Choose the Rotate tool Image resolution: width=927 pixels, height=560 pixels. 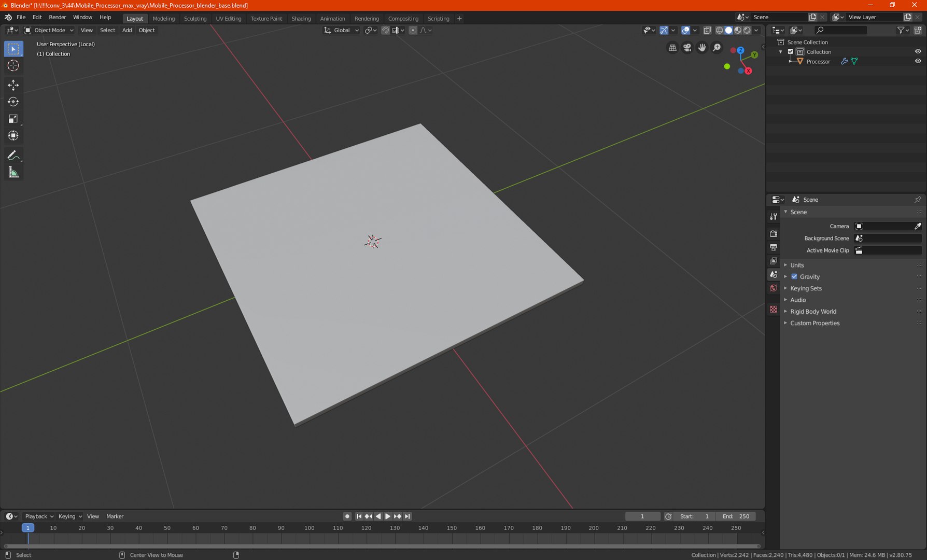coord(13,102)
